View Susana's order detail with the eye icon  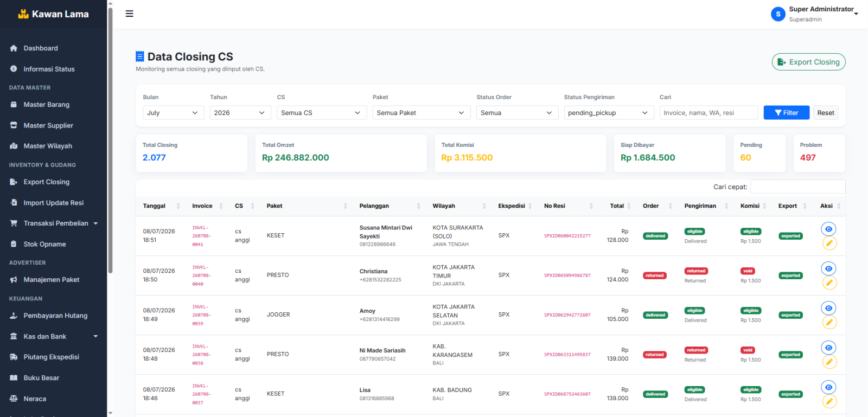[828, 229]
